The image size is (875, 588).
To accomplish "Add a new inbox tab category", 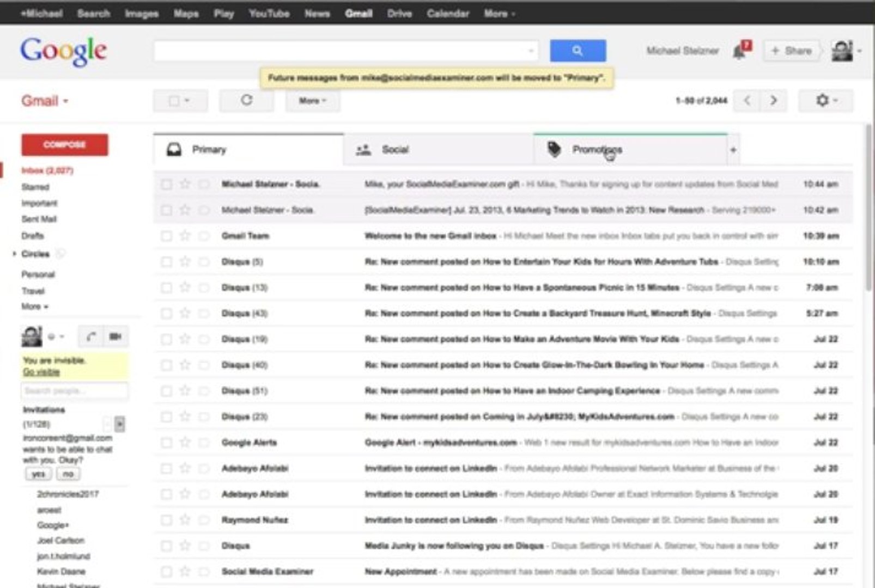I will pyautogui.click(x=734, y=149).
